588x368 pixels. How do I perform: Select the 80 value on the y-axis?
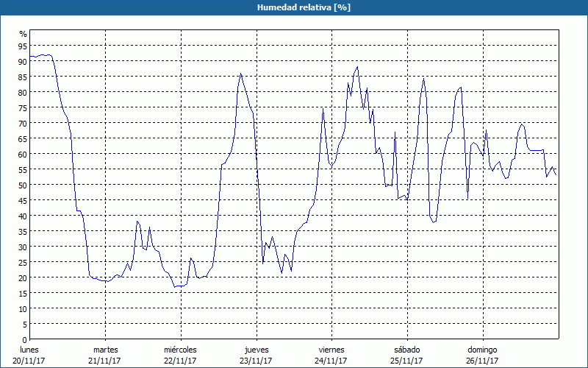[x=23, y=93]
